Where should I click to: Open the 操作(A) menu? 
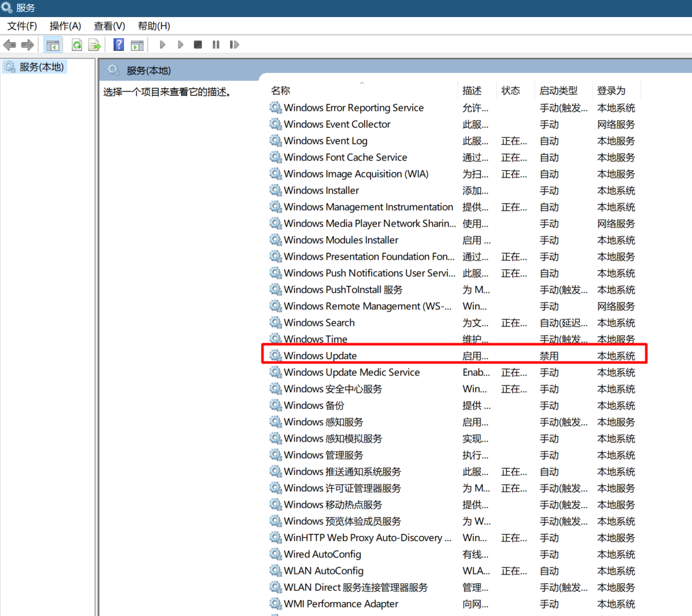[66, 26]
